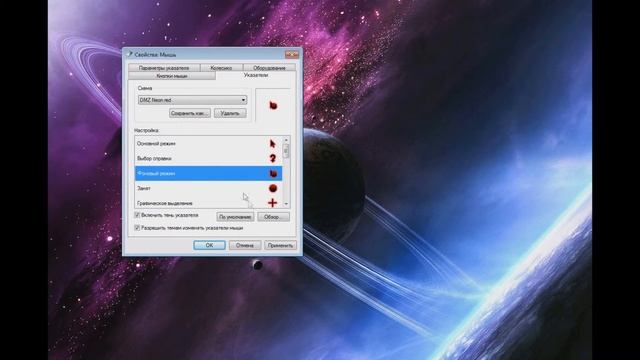The image size is (640, 360).
Task: Confirm with the OK button
Action: pyautogui.click(x=209, y=245)
